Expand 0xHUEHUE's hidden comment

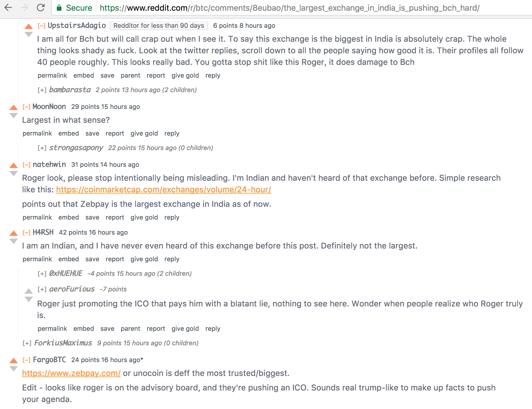[x=42, y=274]
